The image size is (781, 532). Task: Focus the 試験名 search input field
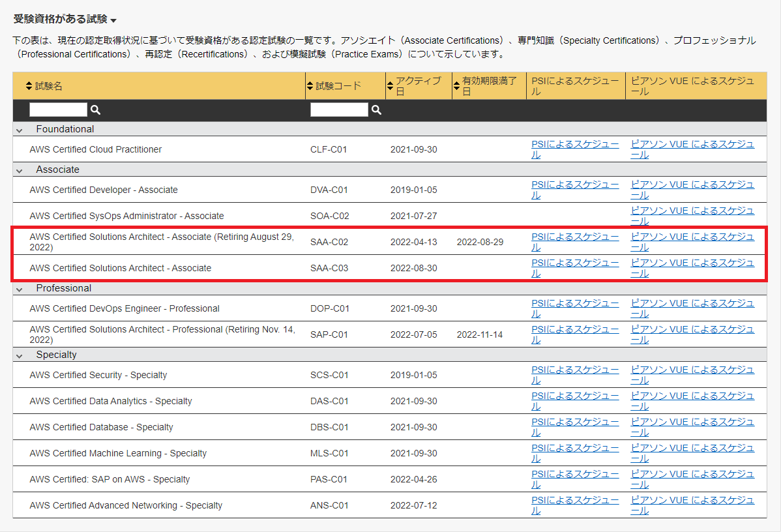tap(58, 110)
